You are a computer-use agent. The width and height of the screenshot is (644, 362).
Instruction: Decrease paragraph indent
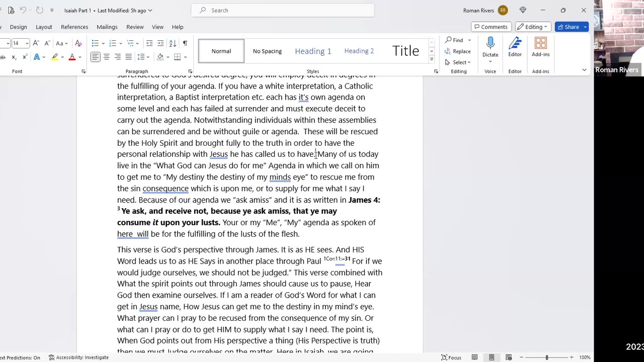tap(149, 43)
